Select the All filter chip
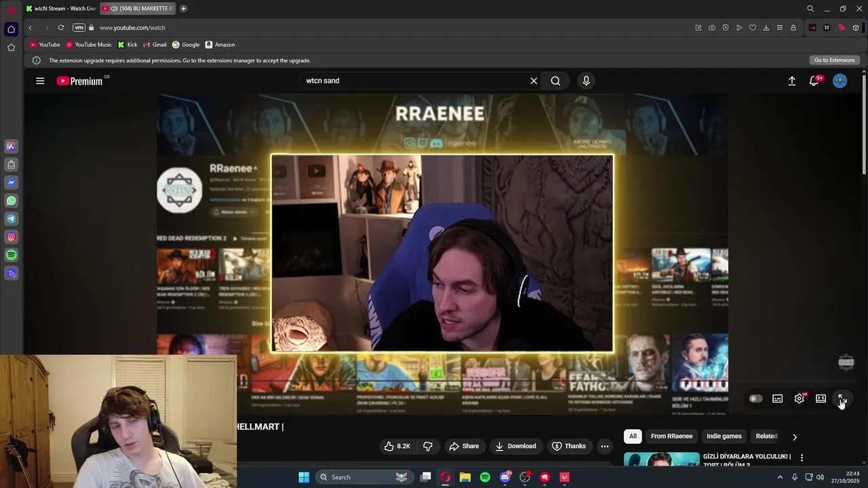This screenshot has height=488, width=868. pyautogui.click(x=633, y=436)
